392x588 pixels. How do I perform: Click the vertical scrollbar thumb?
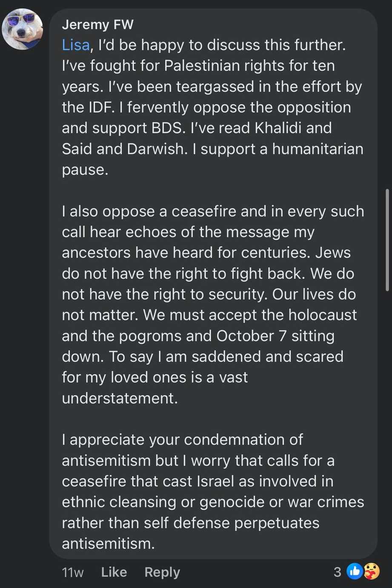click(387, 240)
